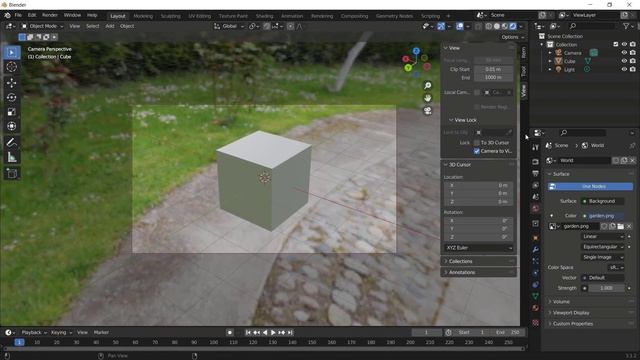
Task: Select the Move tool
Action: click(12, 83)
